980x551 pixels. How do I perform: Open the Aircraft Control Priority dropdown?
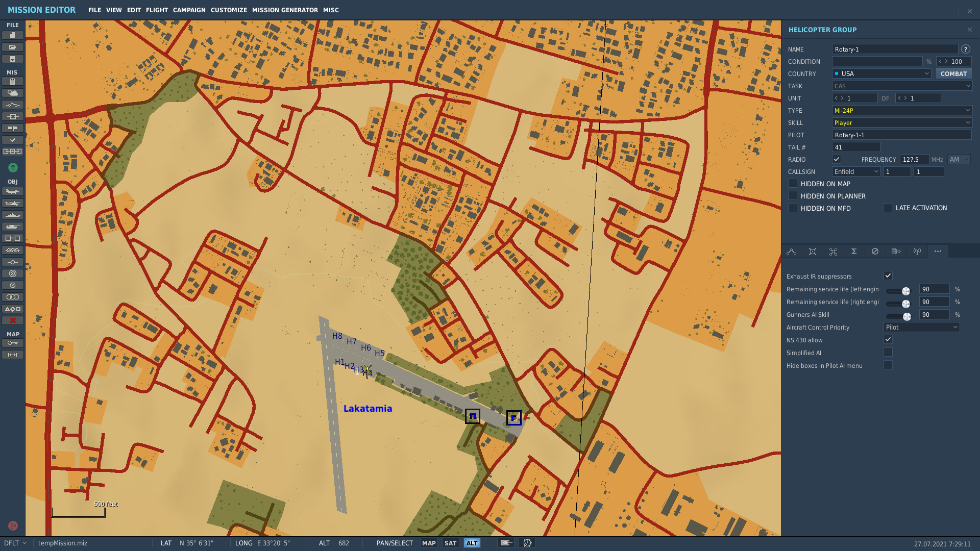(x=921, y=327)
